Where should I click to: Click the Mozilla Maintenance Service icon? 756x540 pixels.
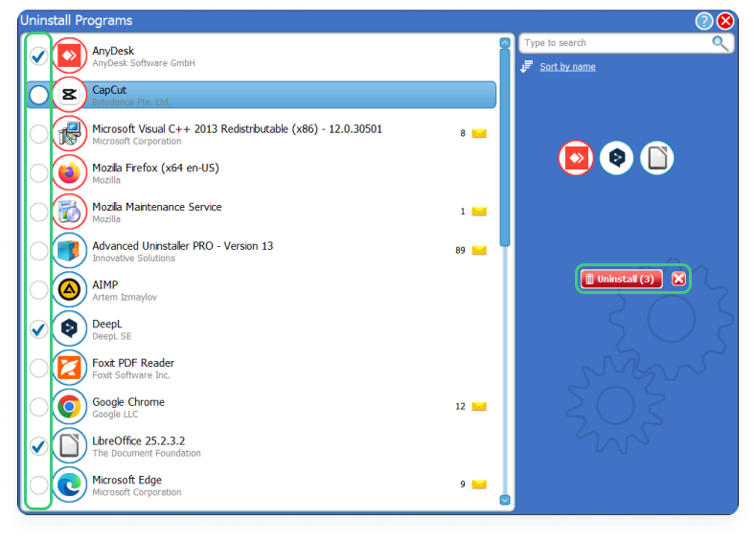[69, 212]
